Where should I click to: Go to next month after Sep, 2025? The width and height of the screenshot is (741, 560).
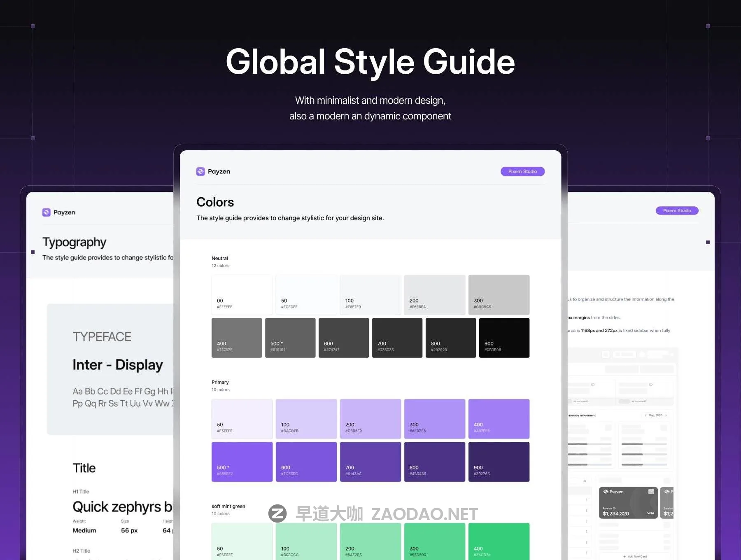(x=666, y=415)
